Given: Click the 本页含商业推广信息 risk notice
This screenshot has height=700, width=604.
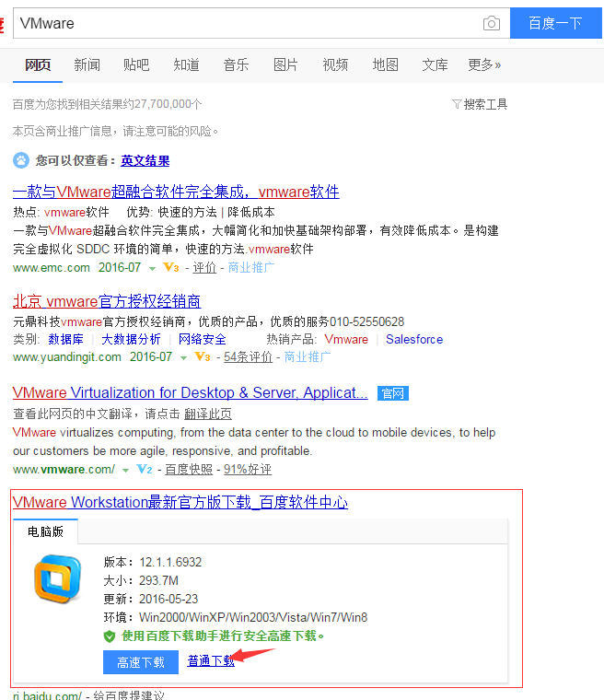Looking at the screenshot, I should [x=115, y=131].
